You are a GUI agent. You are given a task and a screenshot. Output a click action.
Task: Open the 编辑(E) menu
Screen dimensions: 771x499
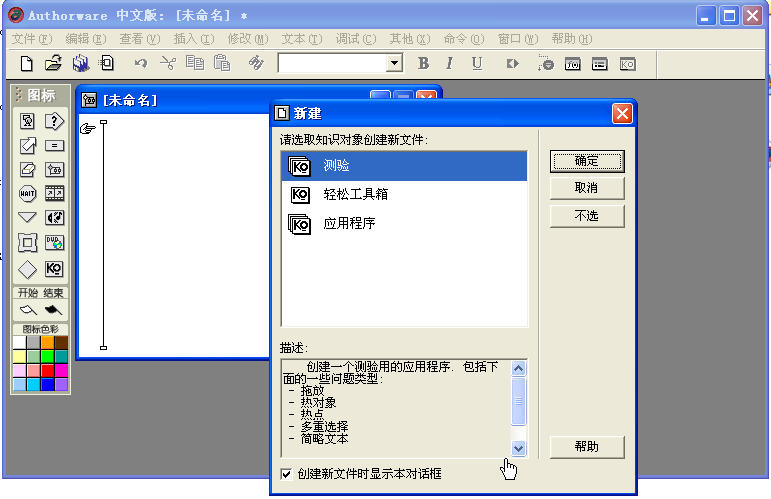[x=86, y=38]
